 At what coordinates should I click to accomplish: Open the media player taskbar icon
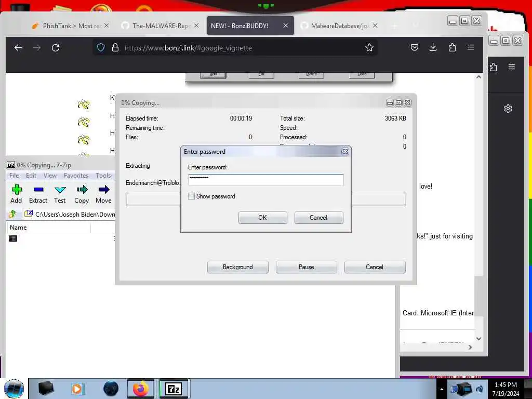click(77, 389)
